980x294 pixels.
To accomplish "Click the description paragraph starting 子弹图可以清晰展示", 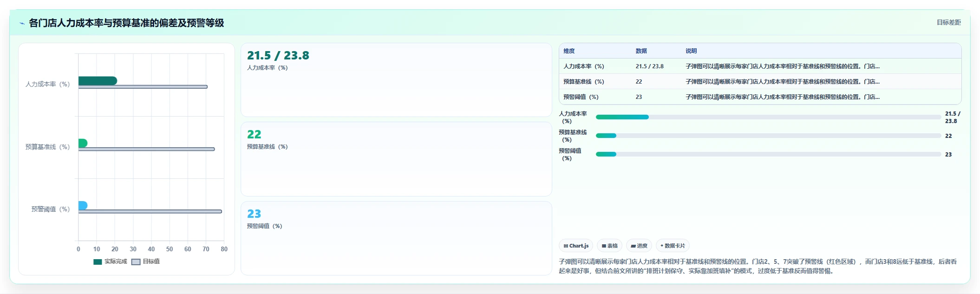I will point(758,266).
